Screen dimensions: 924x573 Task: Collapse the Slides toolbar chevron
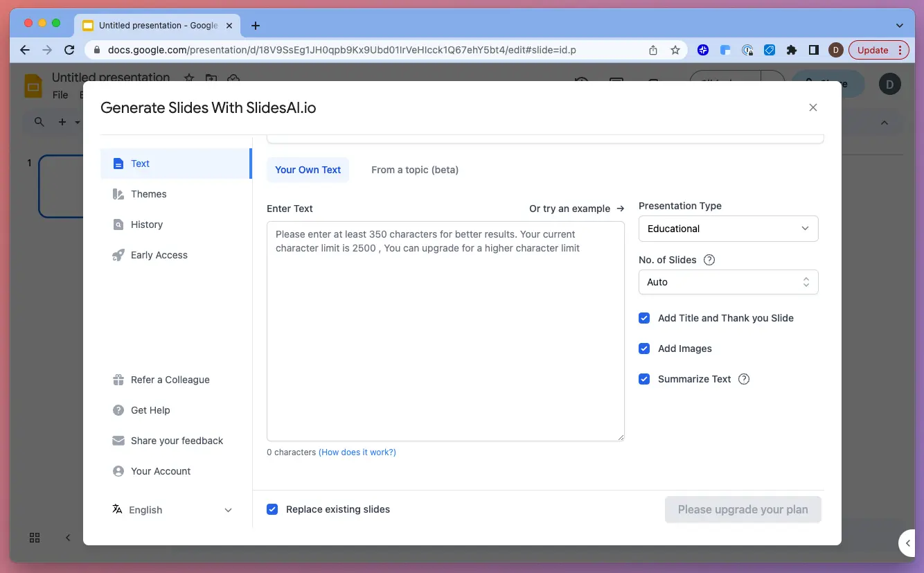click(885, 123)
